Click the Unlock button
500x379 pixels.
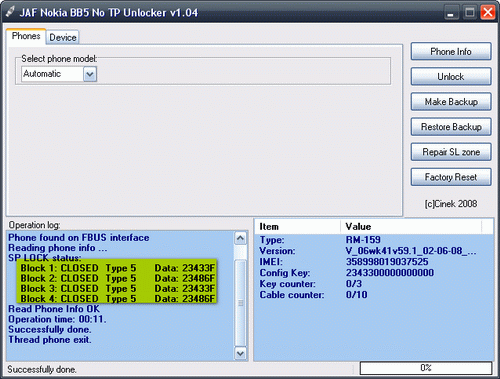(451, 77)
